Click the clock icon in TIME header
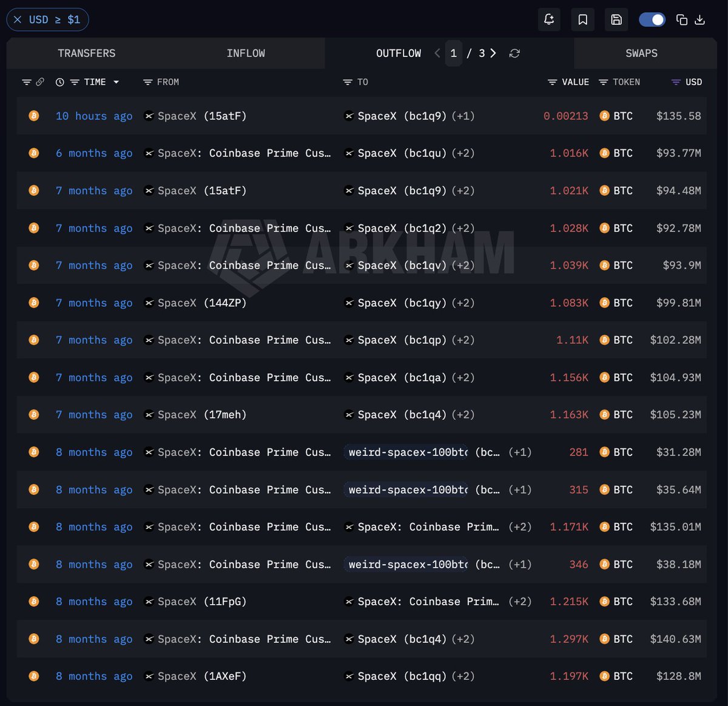 tap(59, 82)
